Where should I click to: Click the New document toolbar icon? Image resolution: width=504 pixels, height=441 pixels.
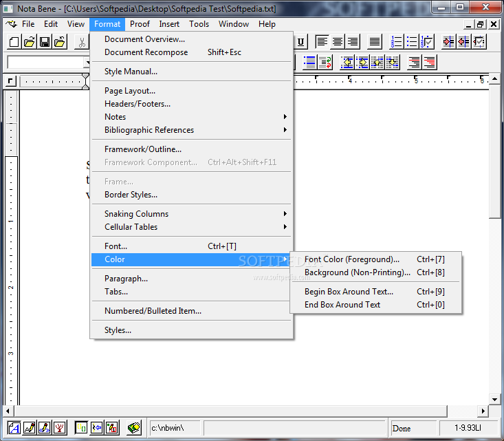pos(14,42)
